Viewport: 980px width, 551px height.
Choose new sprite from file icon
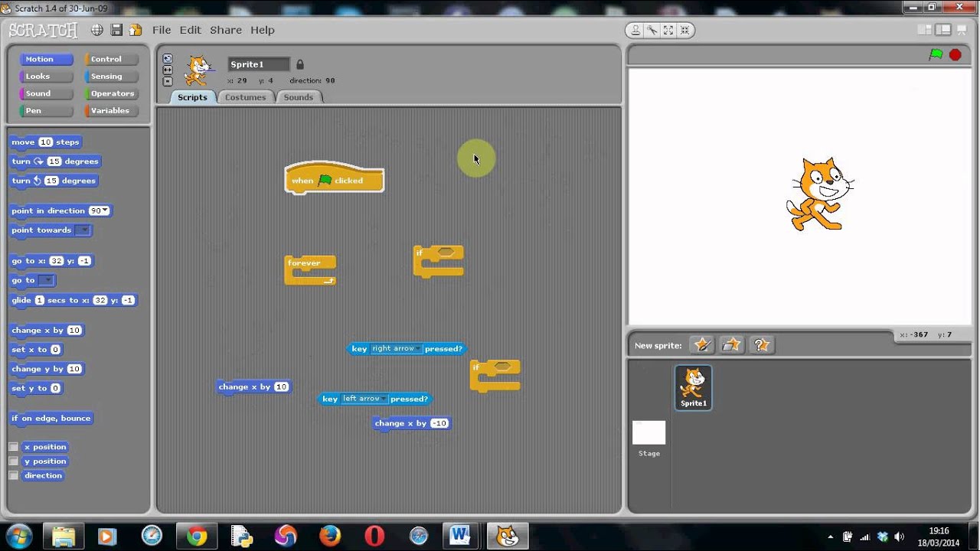click(x=731, y=345)
